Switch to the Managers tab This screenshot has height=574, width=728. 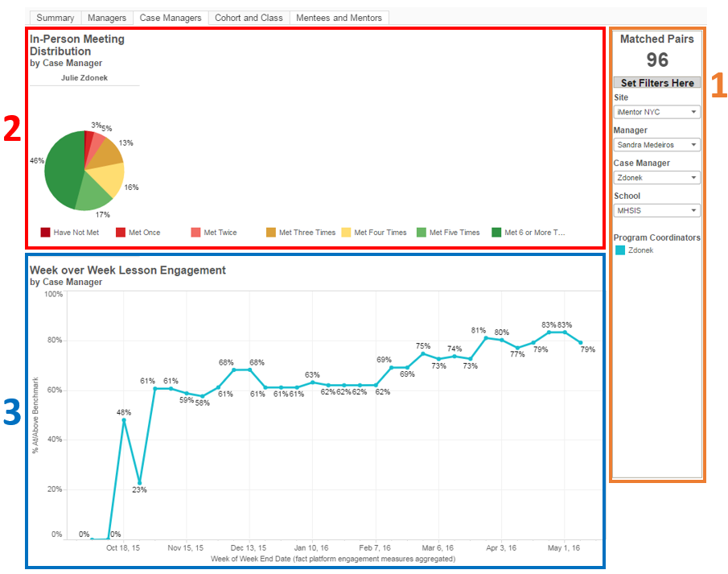click(107, 18)
